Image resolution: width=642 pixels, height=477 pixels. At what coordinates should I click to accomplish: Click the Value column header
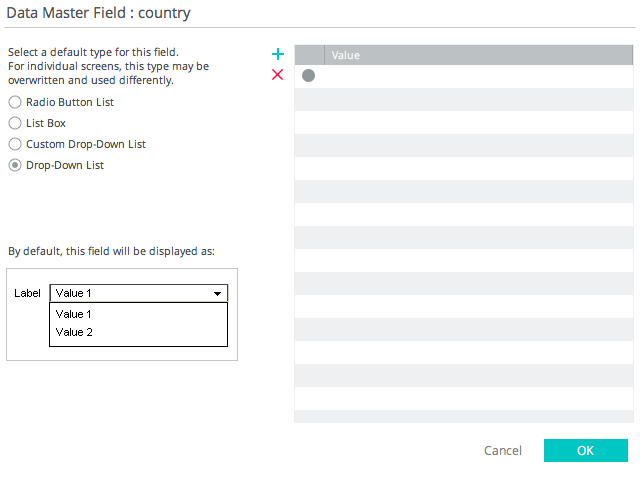coord(478,55)
